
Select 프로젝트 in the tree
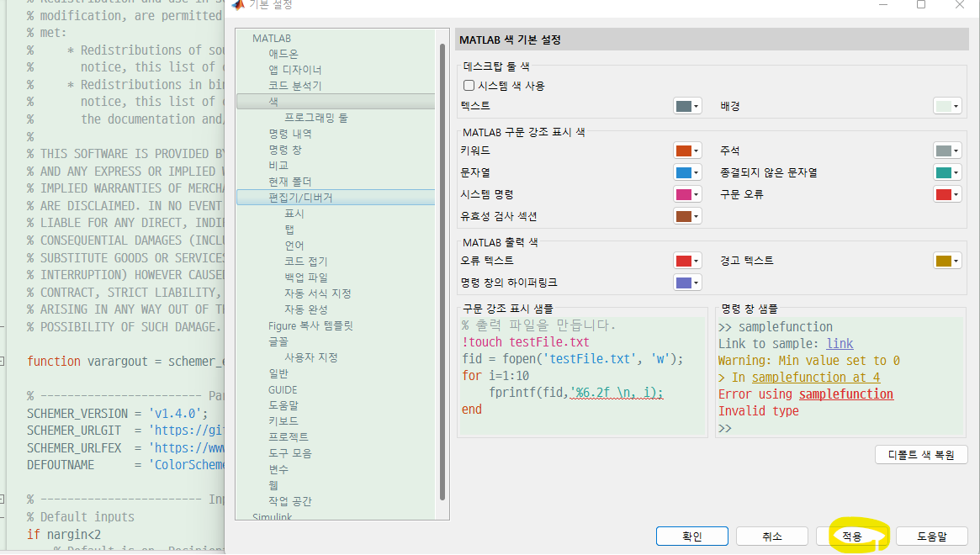click(x=289, y=437)
